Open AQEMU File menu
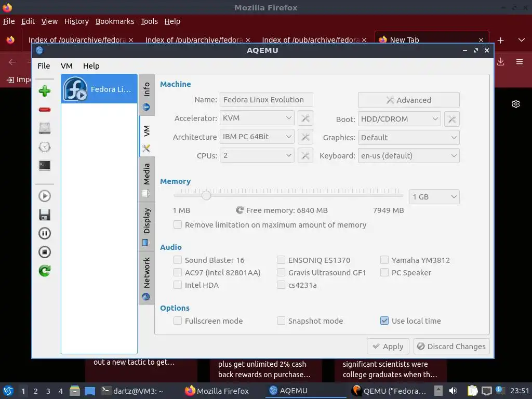Screen dimensions: 532x399 44,66
